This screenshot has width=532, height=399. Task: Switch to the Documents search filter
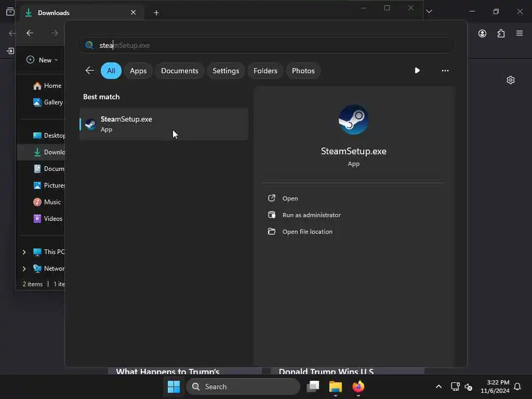pos(179,71)
